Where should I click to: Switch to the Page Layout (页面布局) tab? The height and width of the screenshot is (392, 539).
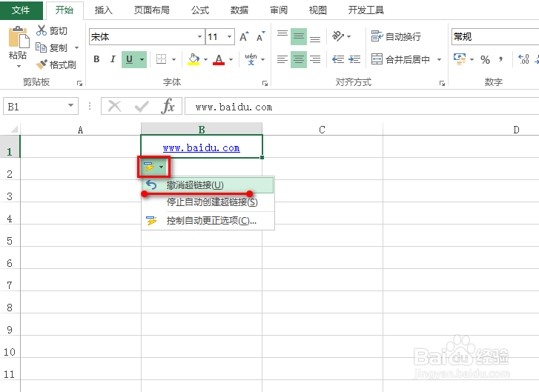click(151, 10)
